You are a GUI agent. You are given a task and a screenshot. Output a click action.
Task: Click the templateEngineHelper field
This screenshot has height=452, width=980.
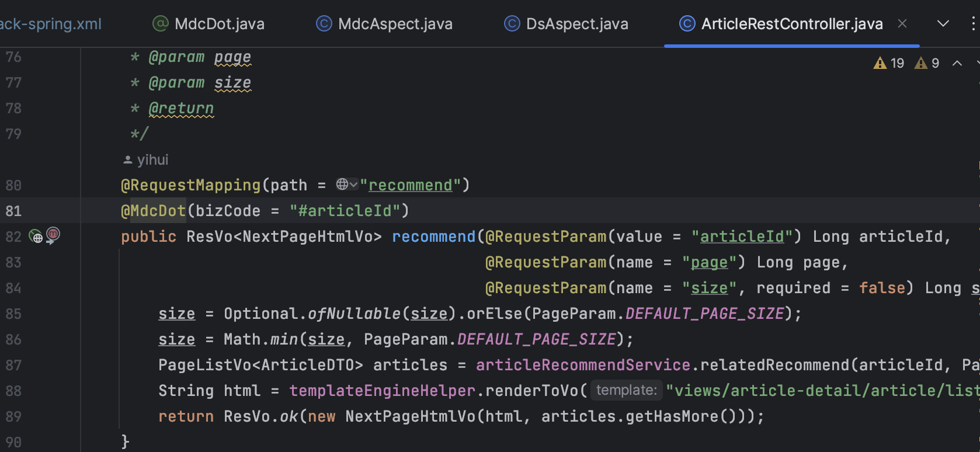point(383,391)
